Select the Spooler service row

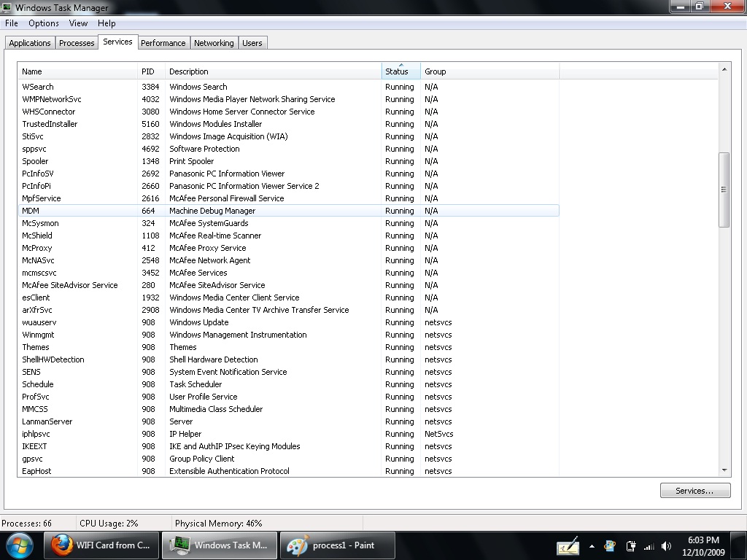[288, 161]
